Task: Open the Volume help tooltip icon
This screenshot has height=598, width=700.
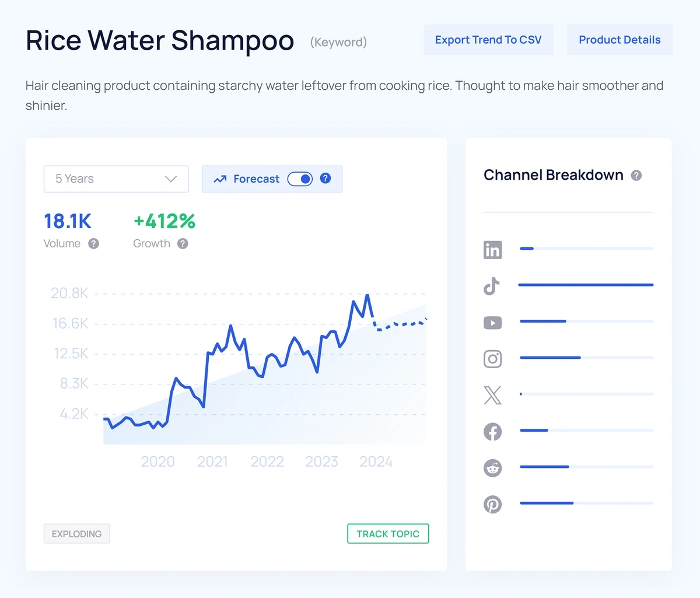Action: tap(93, 244)
